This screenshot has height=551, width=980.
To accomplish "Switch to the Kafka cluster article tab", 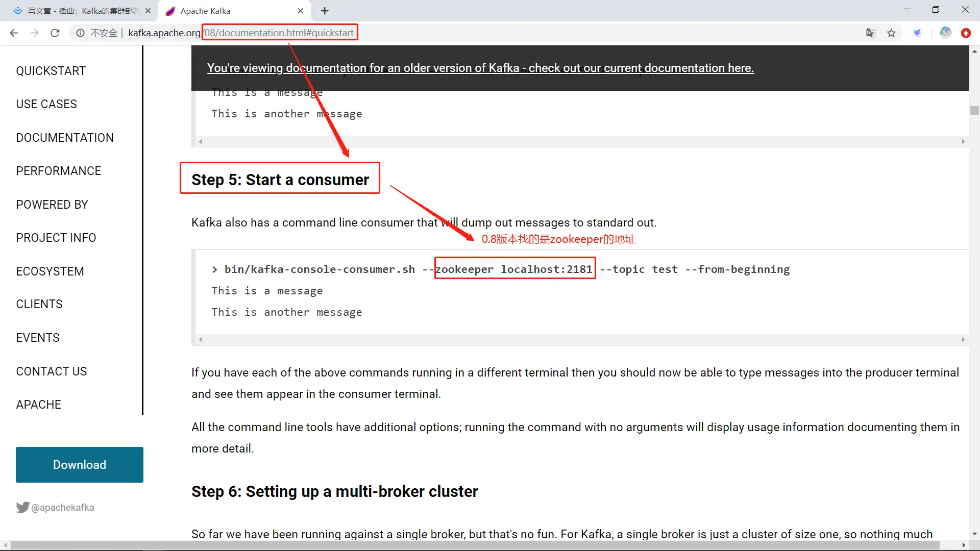I will pyautogui.click(x=82, y=11).
